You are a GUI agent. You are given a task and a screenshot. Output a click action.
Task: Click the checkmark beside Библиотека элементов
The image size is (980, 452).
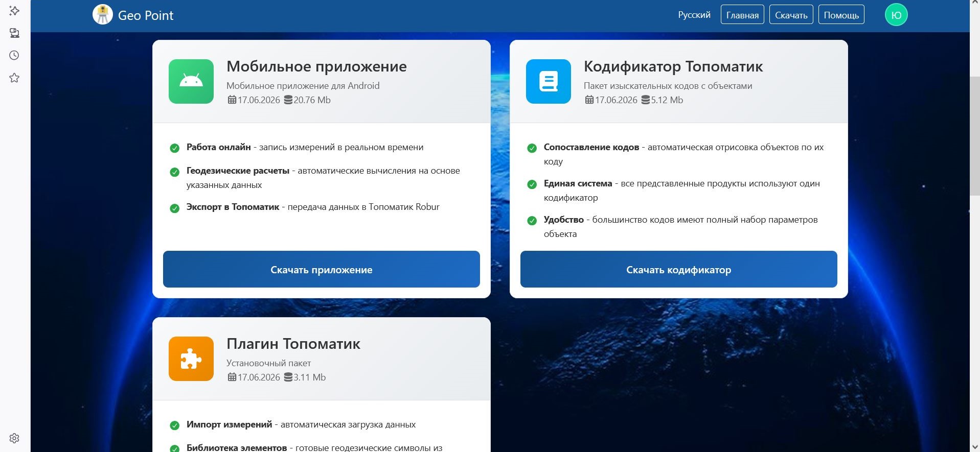click(174, 448)
